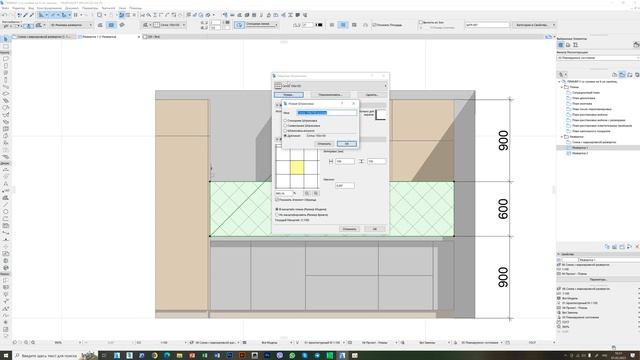This screenshot has width=640, height=360.
Task: Open the Layout Book navigator icon
Action: (x=630, y=75)
